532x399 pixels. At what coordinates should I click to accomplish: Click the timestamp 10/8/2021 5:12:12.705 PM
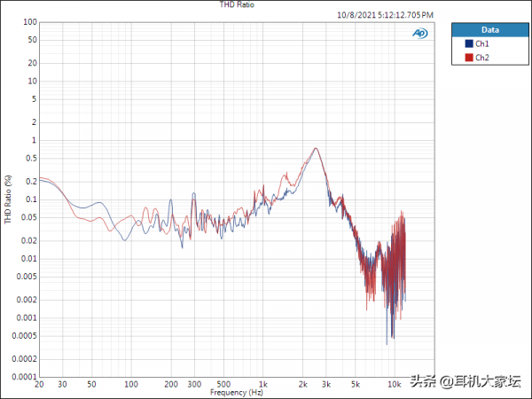[386, 15]
